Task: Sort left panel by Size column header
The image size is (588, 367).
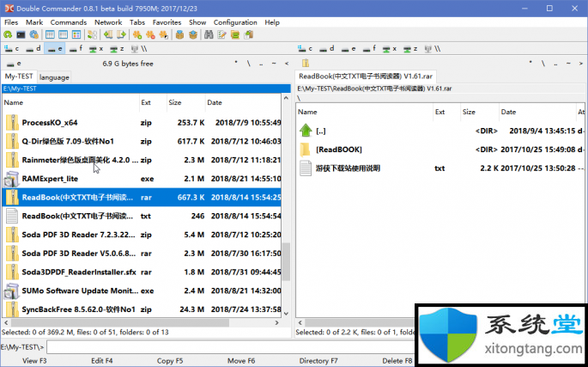Action: (x=186, y=102)
